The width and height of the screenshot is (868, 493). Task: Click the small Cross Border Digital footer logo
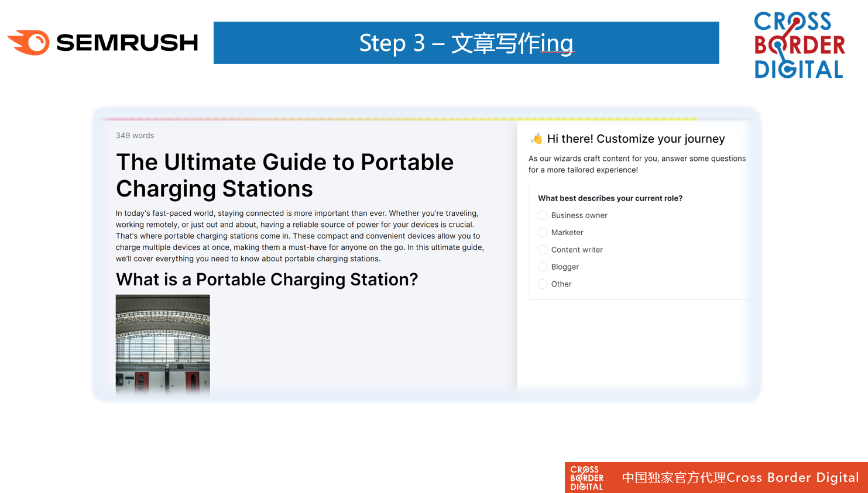click(586, 478)
